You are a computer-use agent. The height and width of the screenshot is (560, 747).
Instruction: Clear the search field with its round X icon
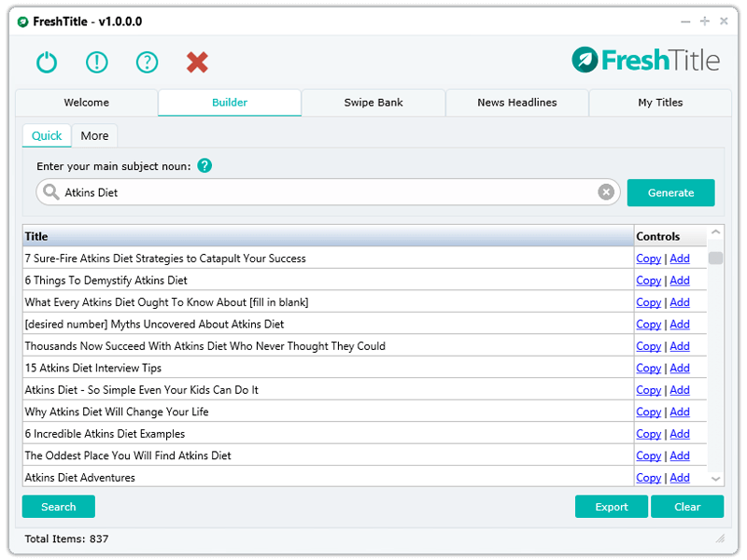click(606, 192)
